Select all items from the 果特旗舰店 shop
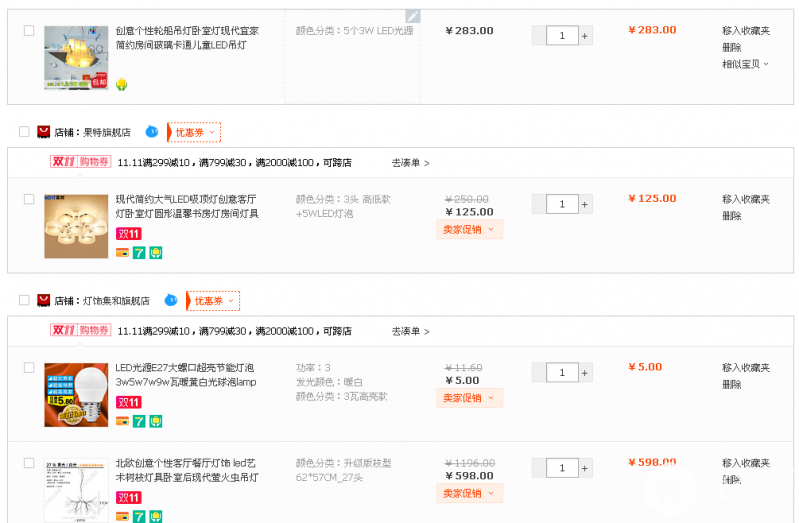This screenshot has width=799, height=523. [x=25, y=132]
